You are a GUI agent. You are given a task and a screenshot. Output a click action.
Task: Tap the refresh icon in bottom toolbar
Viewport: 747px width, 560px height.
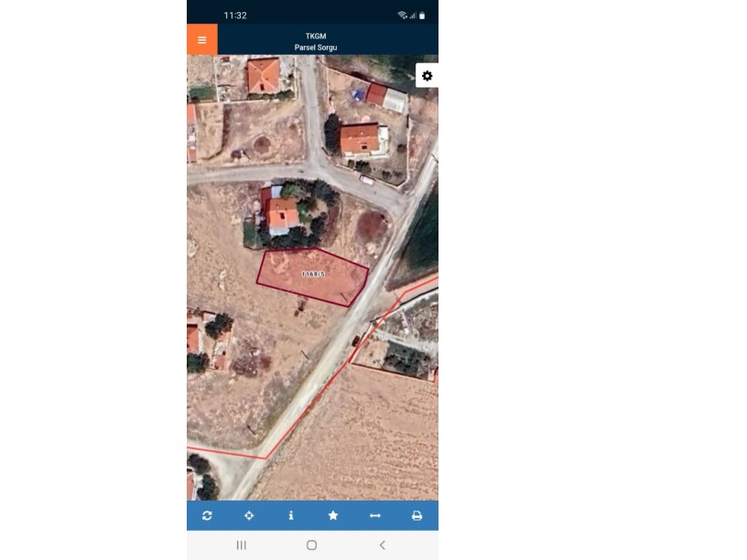tap(207, 515)
